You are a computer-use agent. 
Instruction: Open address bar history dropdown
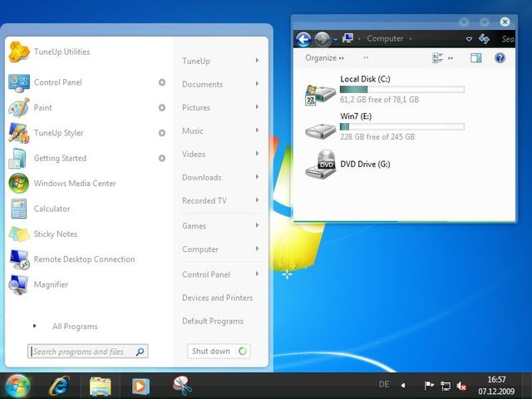click(x=469, y=39)
